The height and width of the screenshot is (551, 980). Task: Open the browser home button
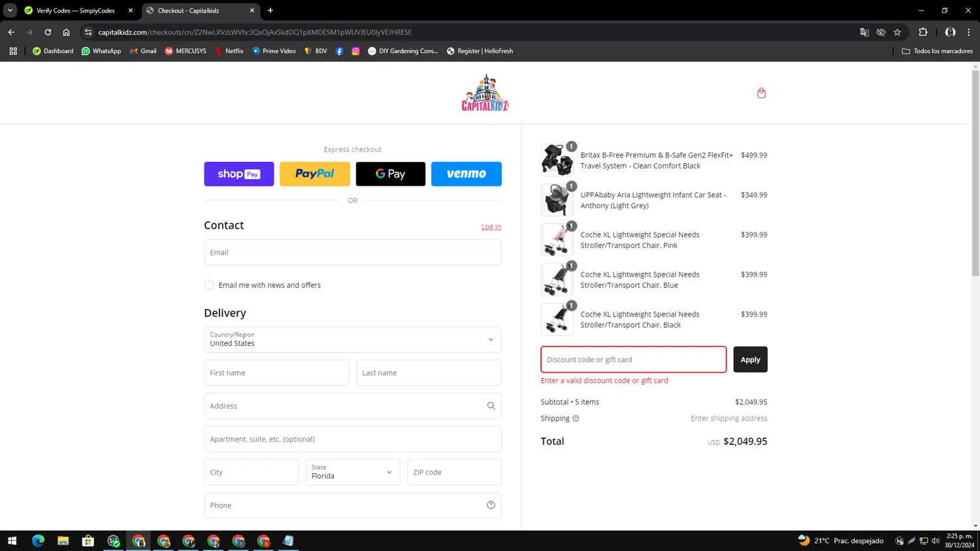pos(66,32)
